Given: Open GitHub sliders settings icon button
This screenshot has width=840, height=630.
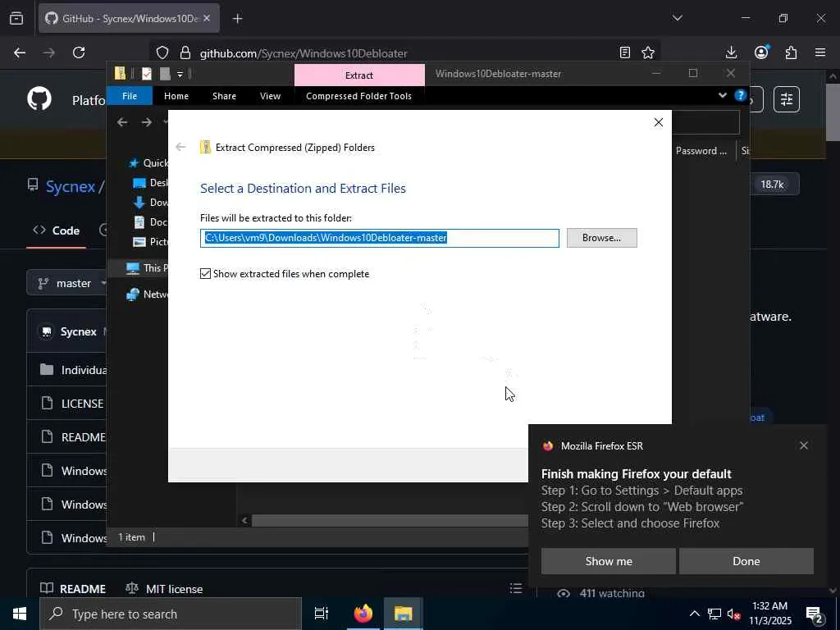Looking at the screenshot, I should 787,99.
